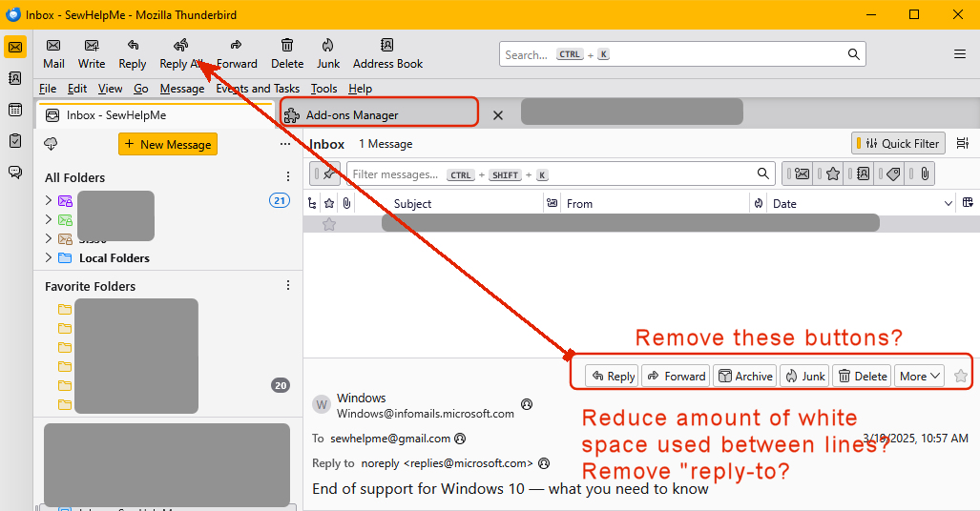
Task: Switch to the Inbox - SewHelpMe tab
Action: click(156, 115)
